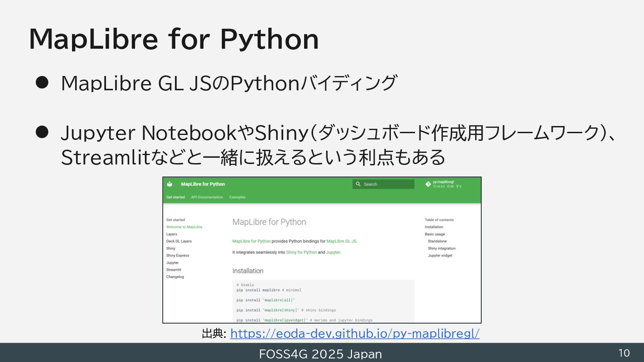
Task: Click the slide title MapLibre for Python
Action: [174, 39]
